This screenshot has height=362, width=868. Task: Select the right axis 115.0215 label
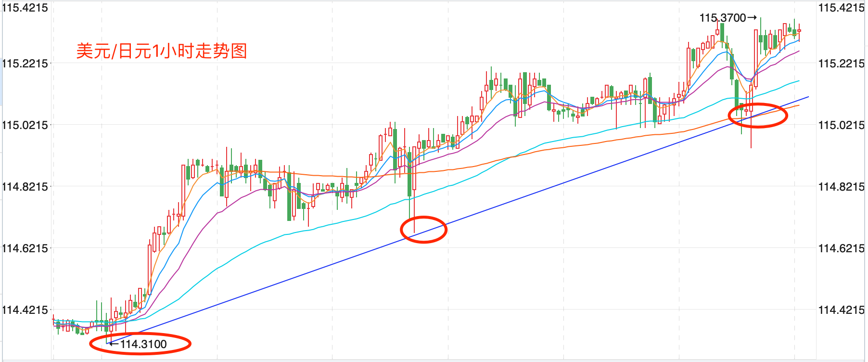coord(842,125)
